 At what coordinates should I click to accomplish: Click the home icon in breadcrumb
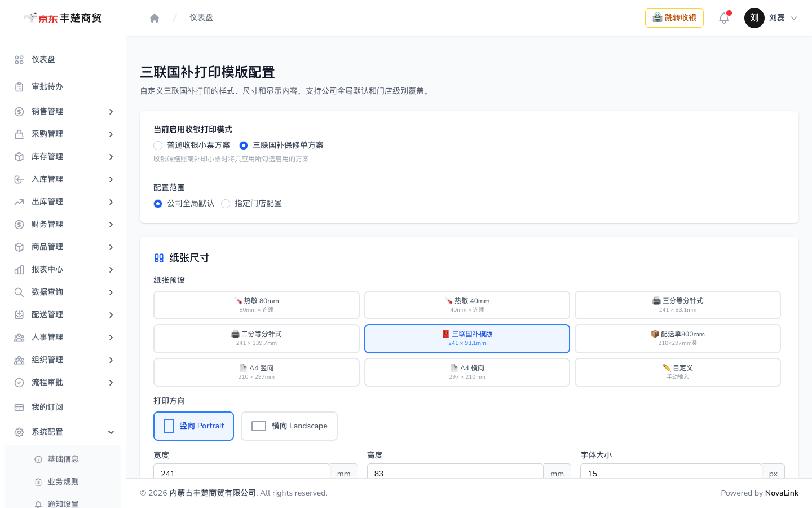tap(155, 18)
